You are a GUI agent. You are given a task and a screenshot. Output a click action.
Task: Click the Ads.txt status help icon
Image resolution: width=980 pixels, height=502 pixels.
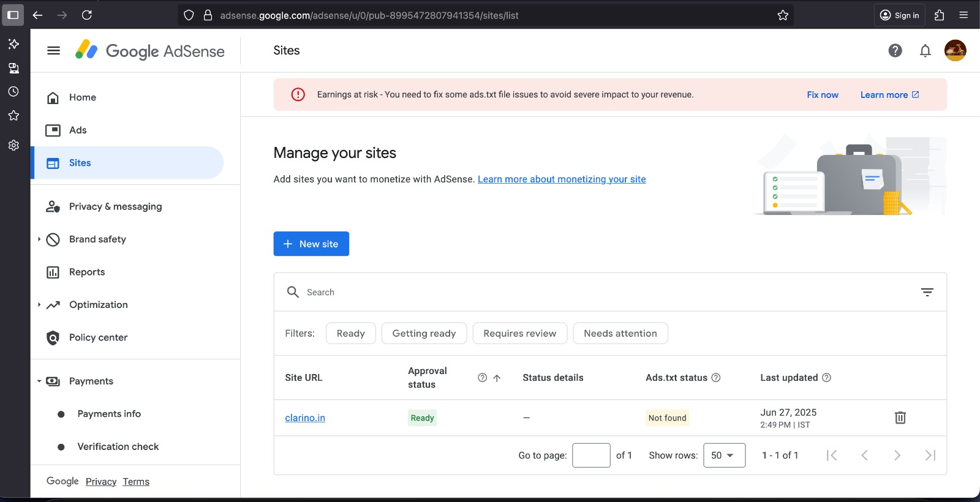point(716,378)
